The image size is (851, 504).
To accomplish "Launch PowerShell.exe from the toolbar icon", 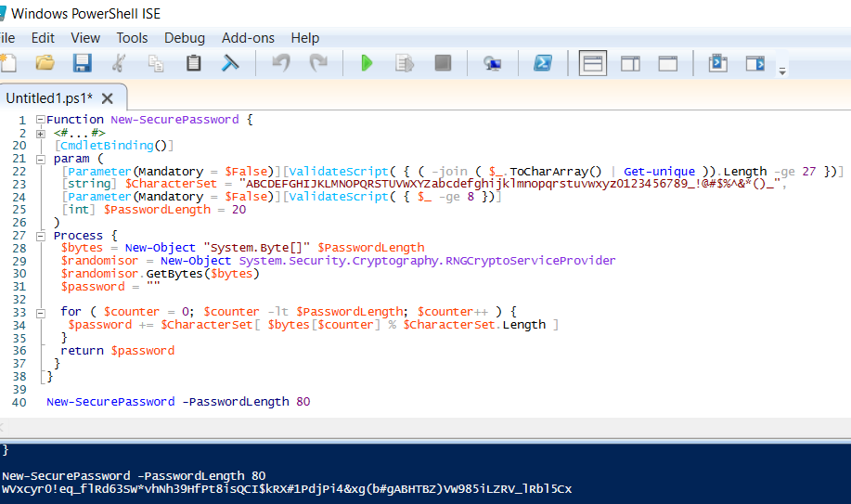I will [543, 63].
